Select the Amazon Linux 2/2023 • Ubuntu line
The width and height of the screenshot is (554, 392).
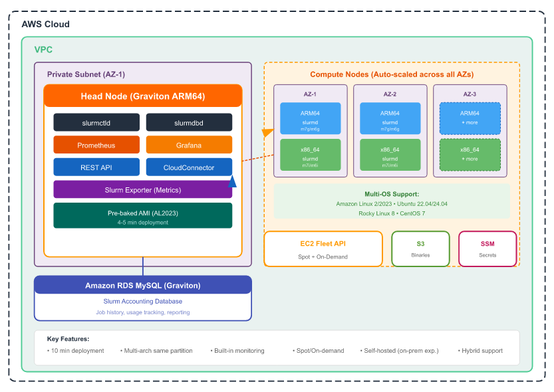click(392, 204)
